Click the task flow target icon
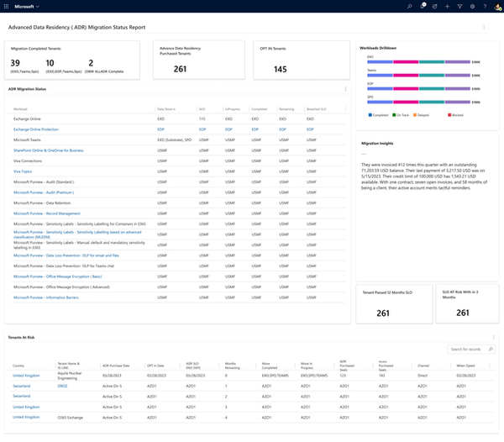 pos(434,7)
